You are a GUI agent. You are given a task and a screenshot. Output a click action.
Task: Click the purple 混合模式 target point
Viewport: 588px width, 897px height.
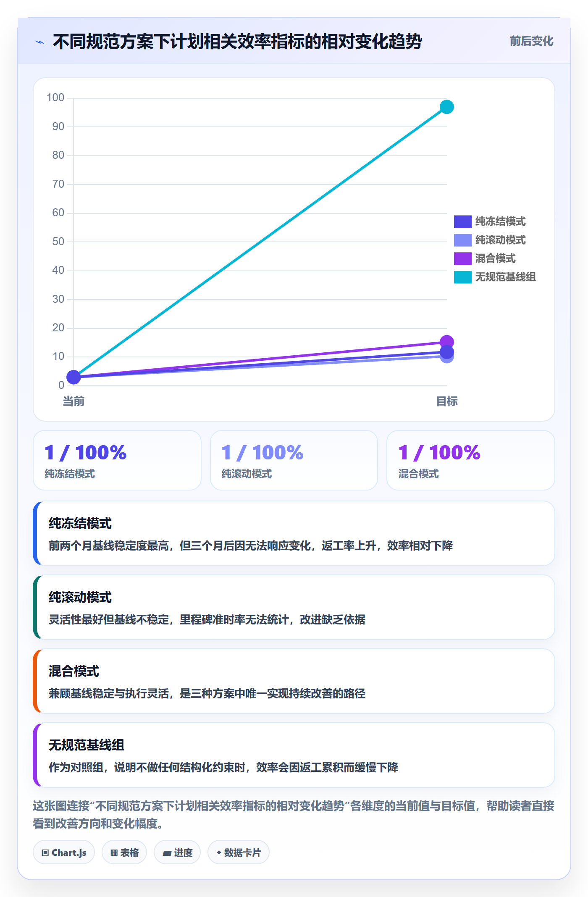447,342
